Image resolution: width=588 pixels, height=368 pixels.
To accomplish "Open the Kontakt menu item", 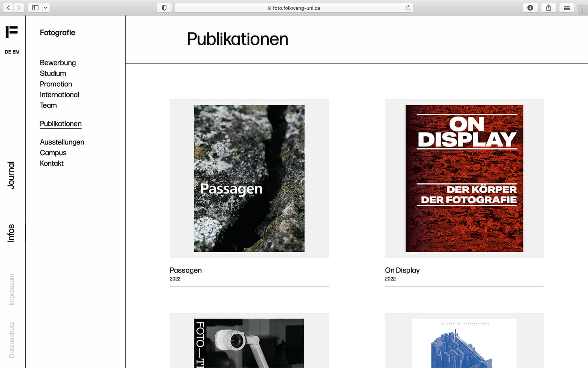I will [52, 163].
